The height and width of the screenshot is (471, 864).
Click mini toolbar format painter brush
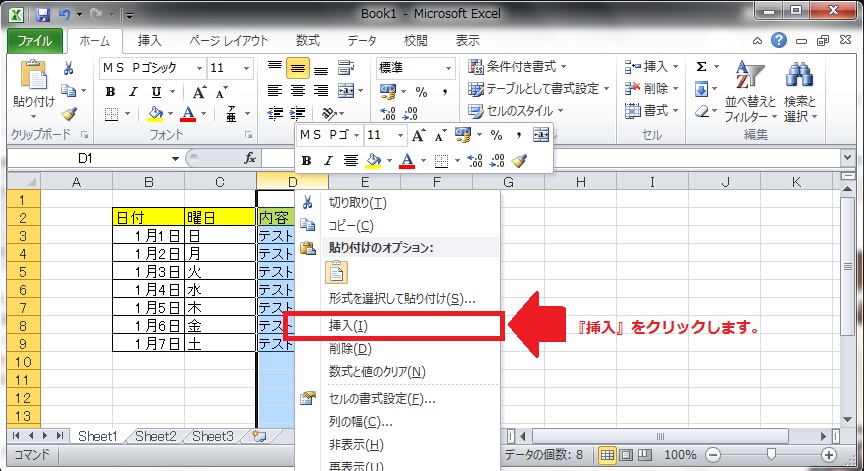pyautogui.click(x=519, y=161)
